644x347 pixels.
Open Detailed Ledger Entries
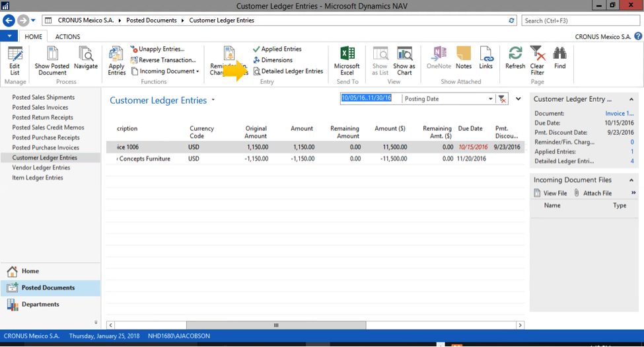pyautogui.click(x=289, y=71)
